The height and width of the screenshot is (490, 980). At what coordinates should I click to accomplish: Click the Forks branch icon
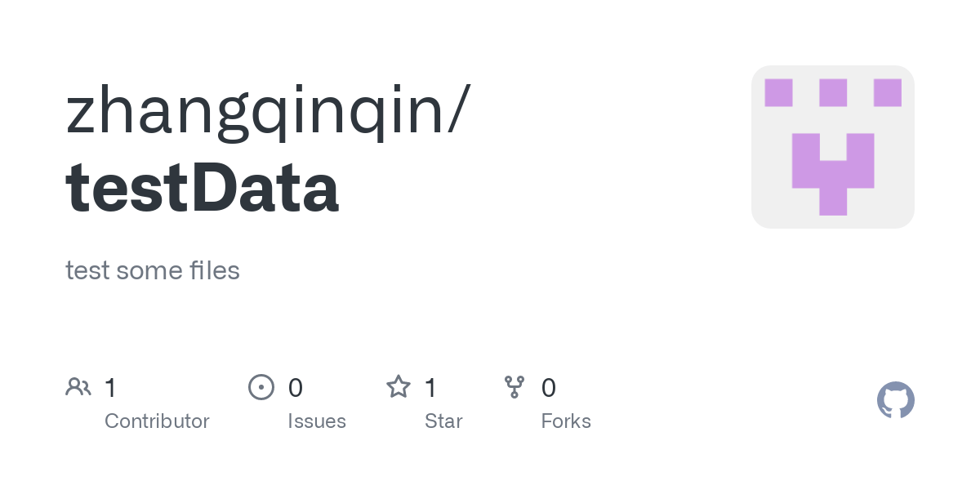click(514, 387)
